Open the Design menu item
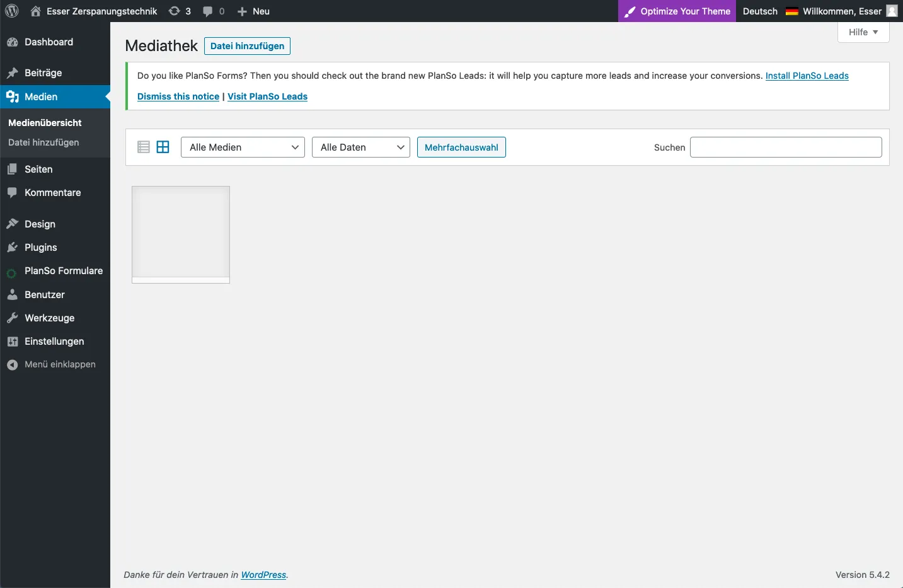 (55, 224)
